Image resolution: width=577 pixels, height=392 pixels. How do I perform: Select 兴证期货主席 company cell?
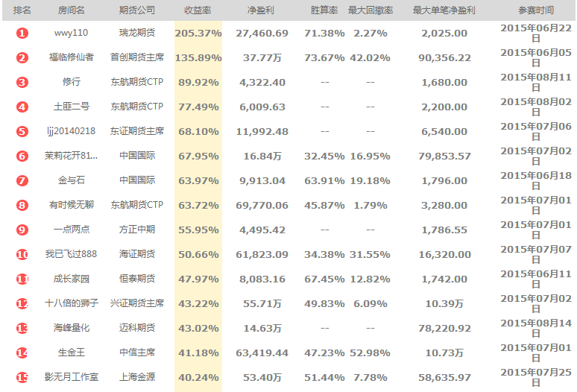coord(137,303)
